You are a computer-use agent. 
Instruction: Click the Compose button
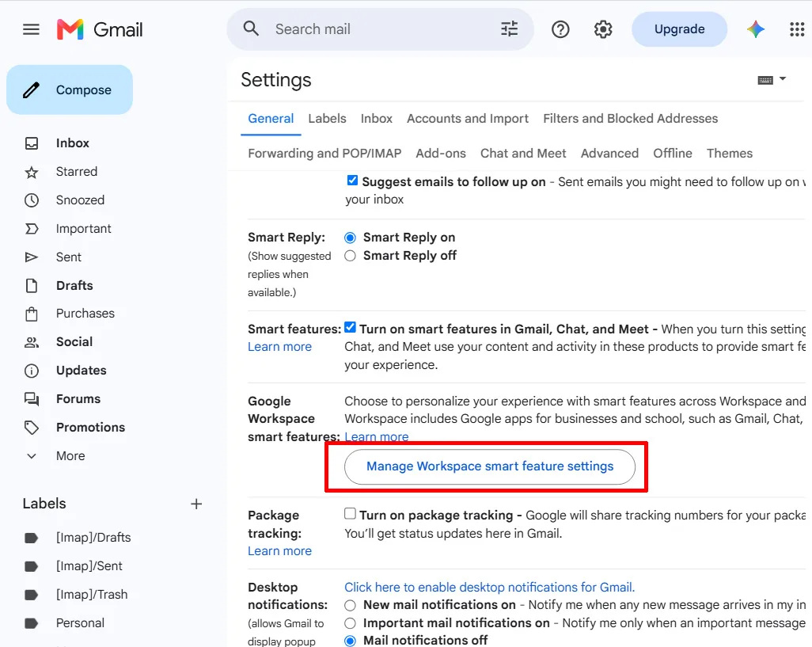tap(70, 90)
